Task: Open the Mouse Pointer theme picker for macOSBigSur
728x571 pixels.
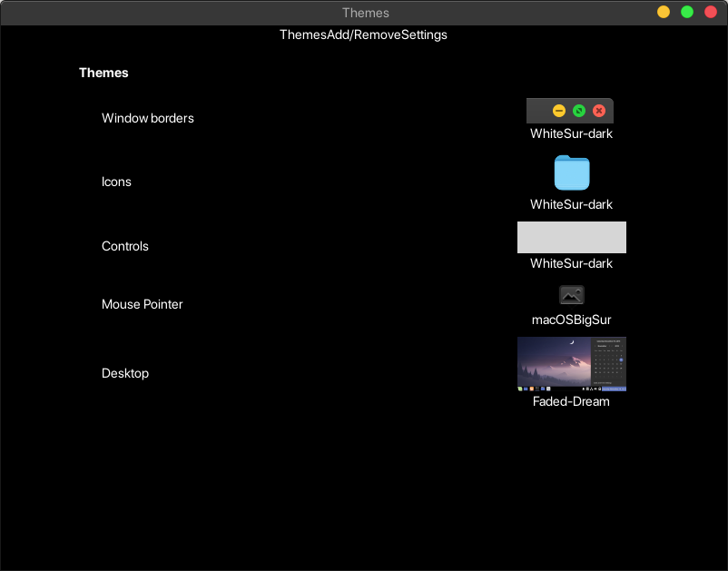Action: pos(571,295)
